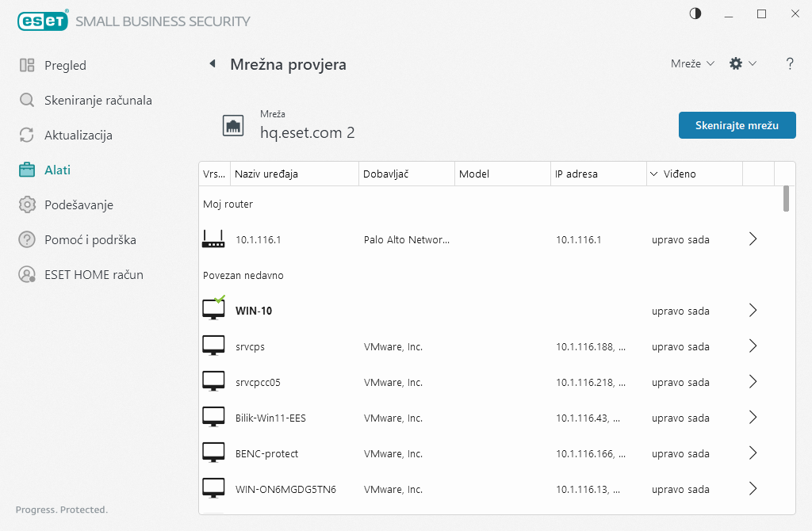Toggle the contrast theme icon in title bar

[x=695, y=14]
